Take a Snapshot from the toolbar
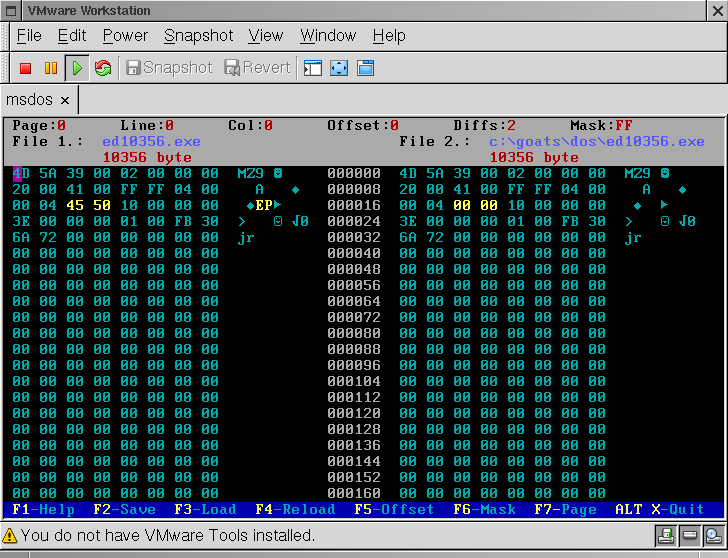The height and width of the screenshot is (558, 728). [169, 68]
